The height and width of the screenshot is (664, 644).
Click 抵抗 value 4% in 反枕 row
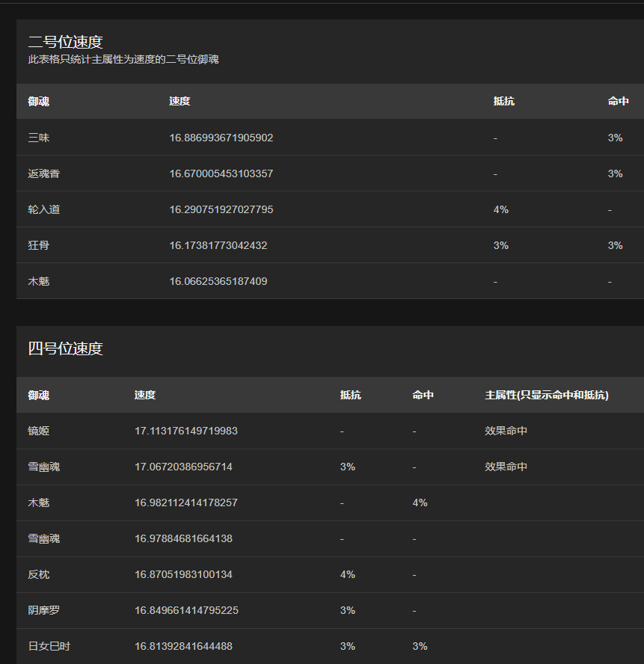click(347, 575)
